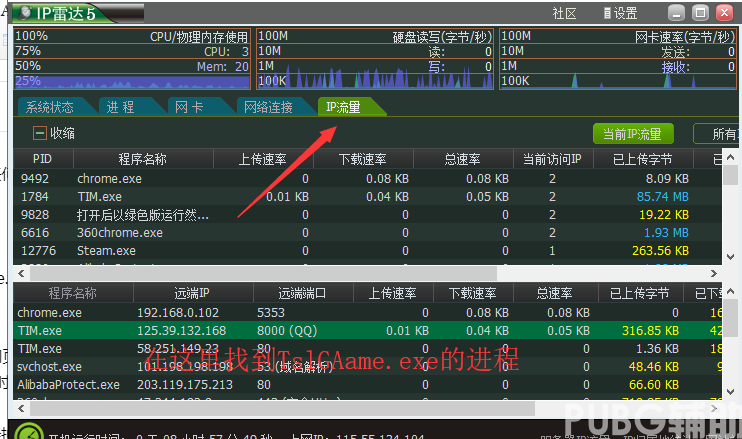Click the 316.85 KB uploaded bytes cell
742x439 pixels.
point(650,331)
